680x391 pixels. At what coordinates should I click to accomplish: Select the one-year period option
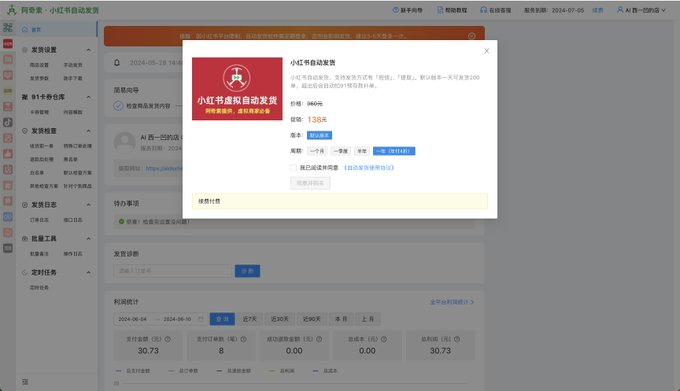pyautogui.click(x=394, y=151)
